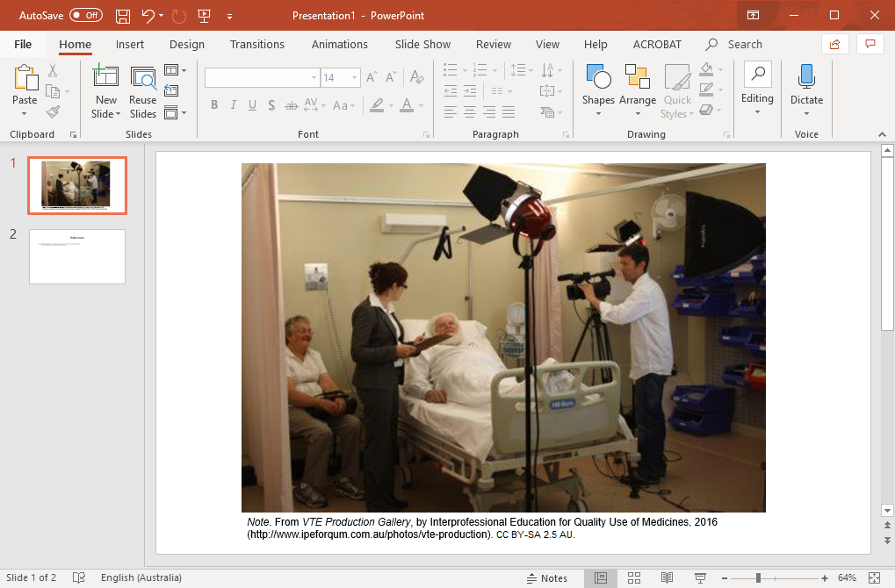
Task: Activate the Dictate voice tool
Action: [806, 85]
